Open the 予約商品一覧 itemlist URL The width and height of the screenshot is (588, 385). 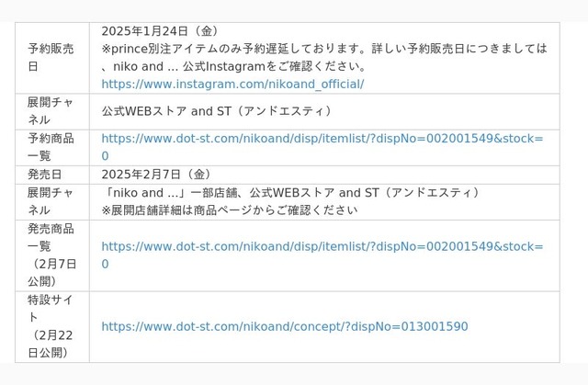click(322, 147)
